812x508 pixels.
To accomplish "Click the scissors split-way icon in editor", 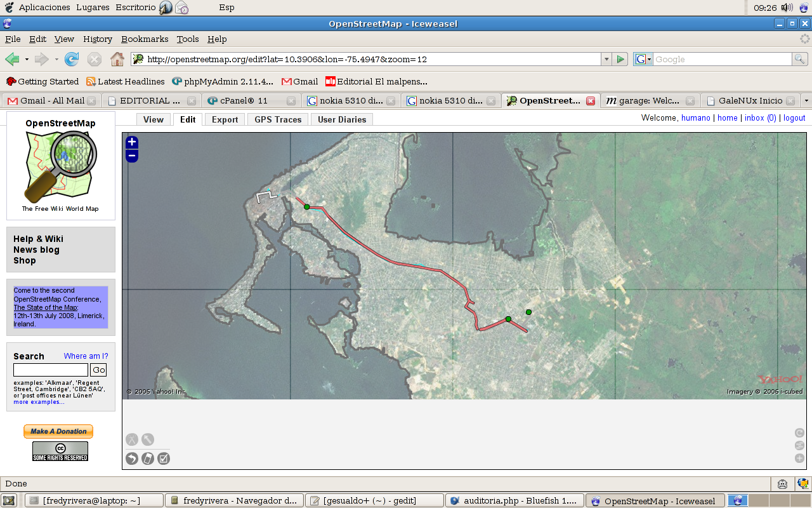I will [x=131, y=439].
